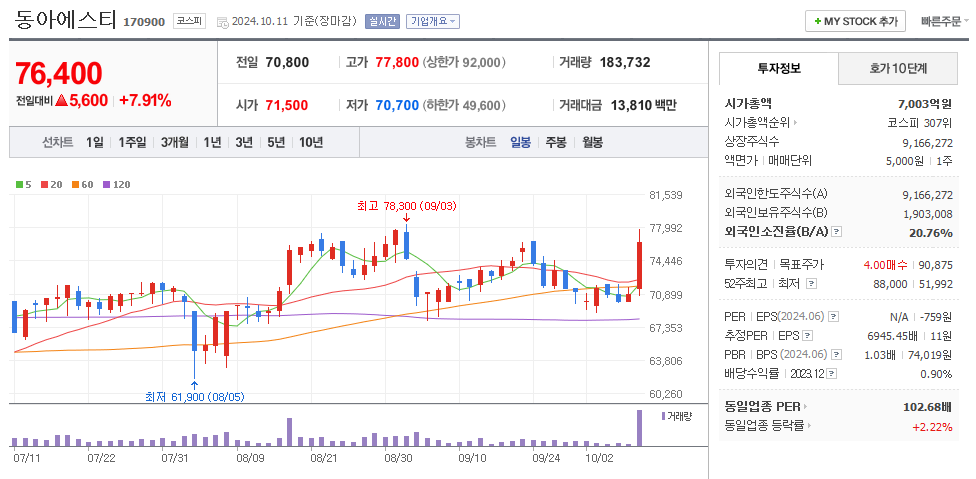
Task: Open the 동일업종 PER link
Action: tap(762, 407)
